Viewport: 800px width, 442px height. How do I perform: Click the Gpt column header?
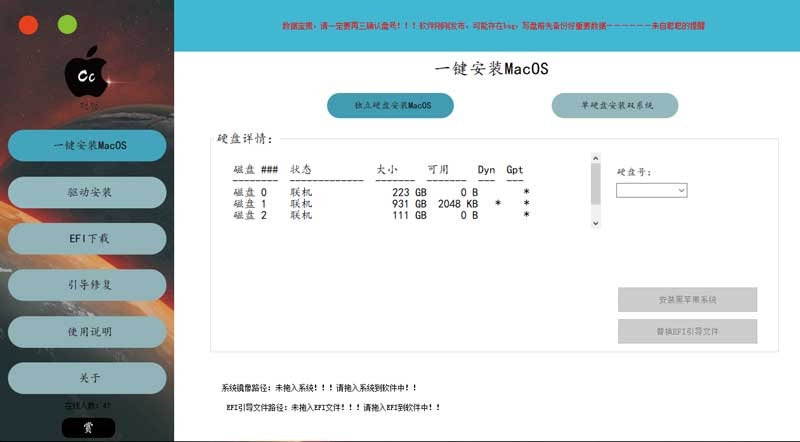tap(514, 169)
